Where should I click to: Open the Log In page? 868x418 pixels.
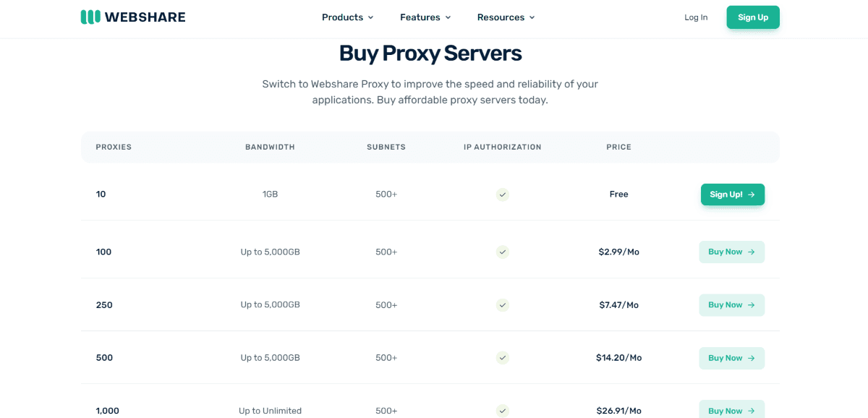[x=696, y=17]
